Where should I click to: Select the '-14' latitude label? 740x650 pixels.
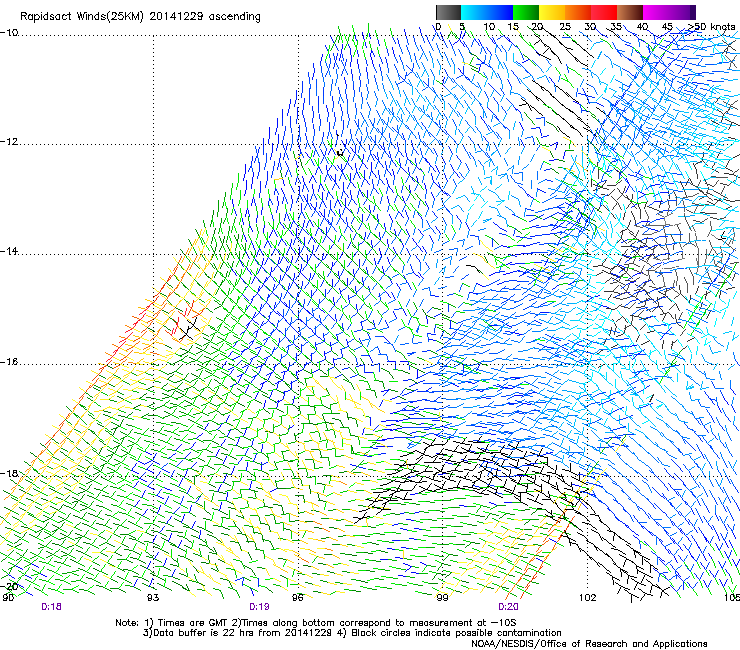9,251
